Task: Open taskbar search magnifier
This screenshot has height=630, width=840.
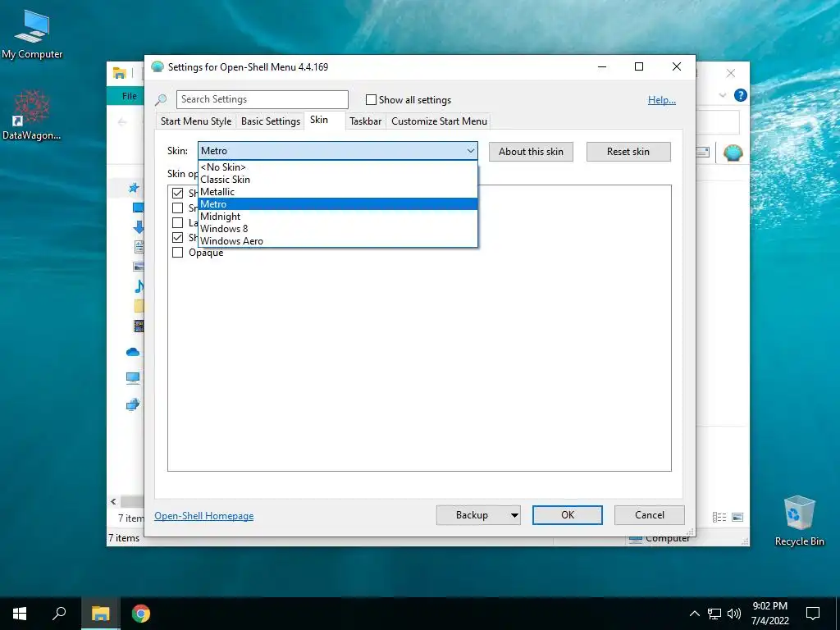Action: click(59, 614)
